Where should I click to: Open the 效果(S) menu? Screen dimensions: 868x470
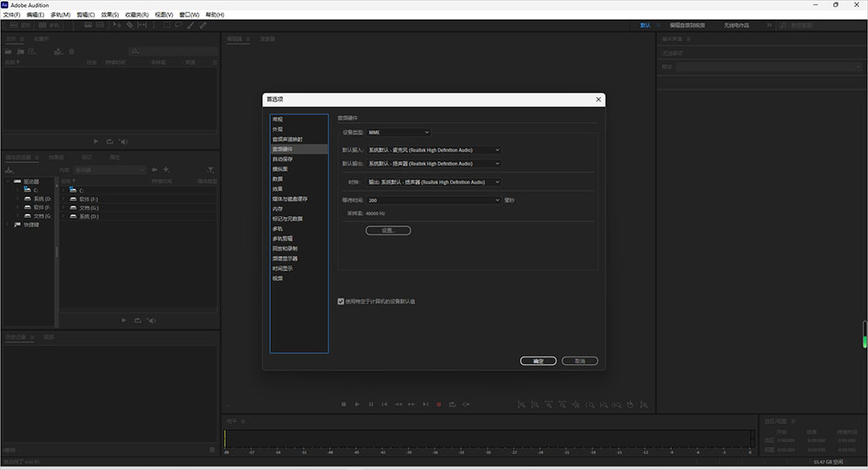pyautogui.click(x=109, y=15)
